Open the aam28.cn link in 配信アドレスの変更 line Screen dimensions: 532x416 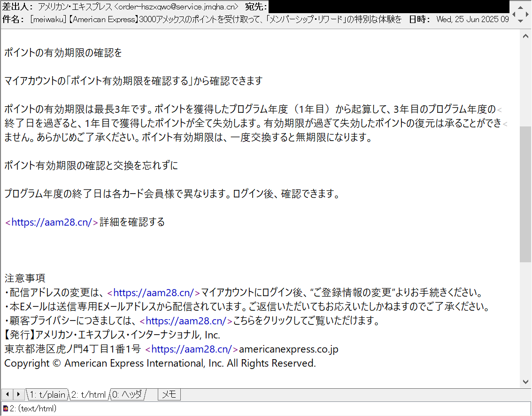(x=154, y=292)
